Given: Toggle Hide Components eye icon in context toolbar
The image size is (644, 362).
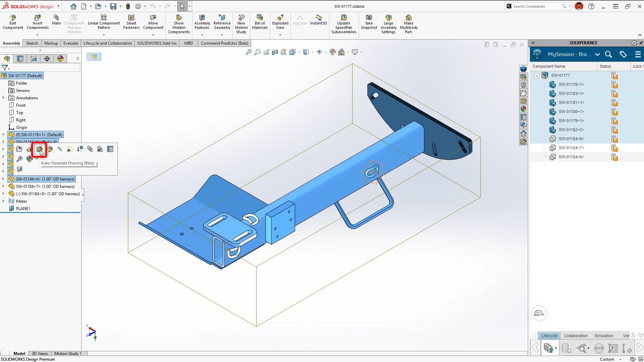Looking at the screenshot, I should [x=60, y=149].
